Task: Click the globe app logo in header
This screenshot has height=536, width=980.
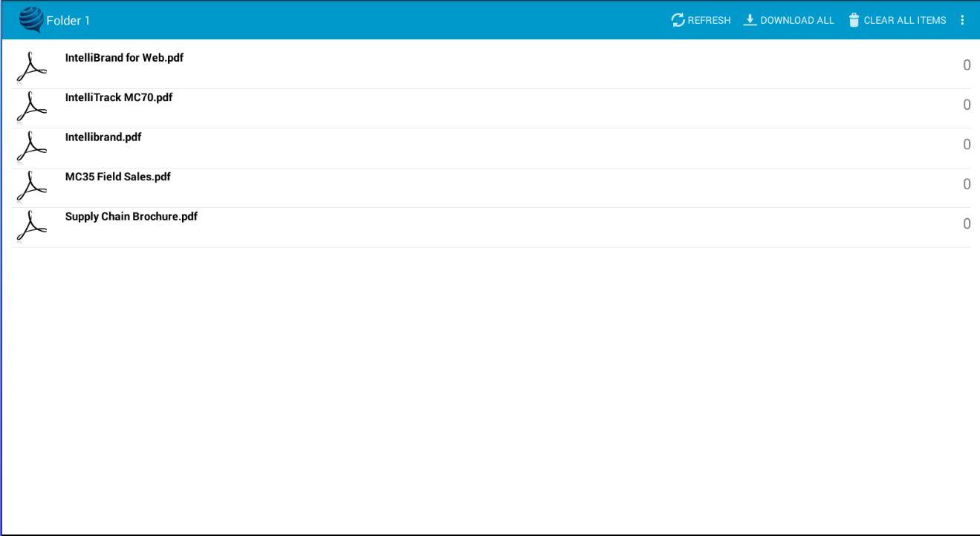Action: tap(31, 19)
